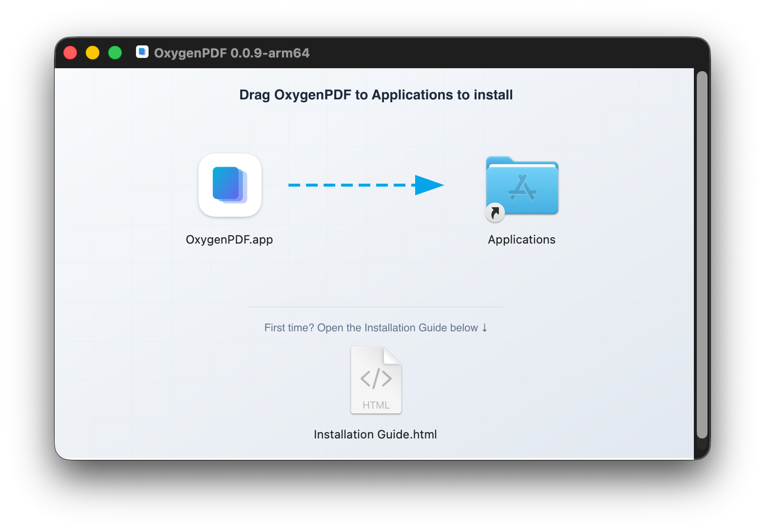Click the OxygenPDF.app file name label
Image resolution: width=765 pixels, height=532 pixels.
coord(229,240)
